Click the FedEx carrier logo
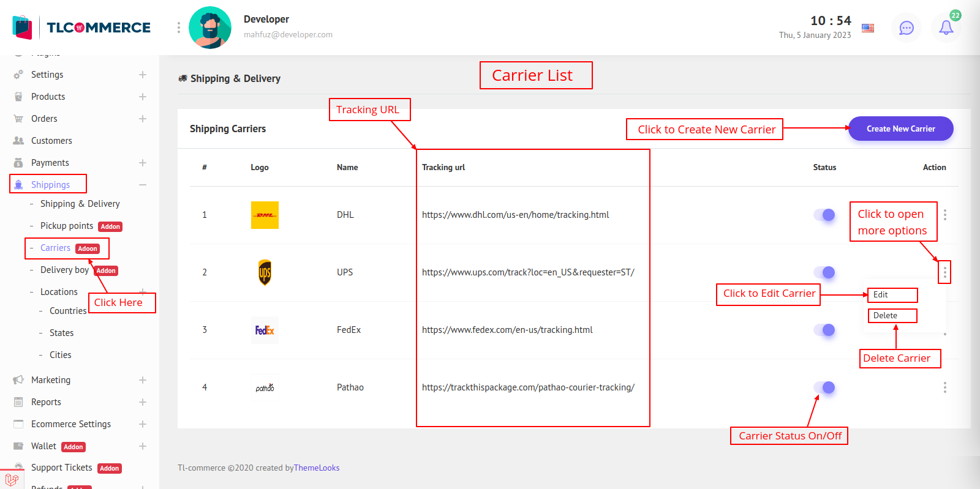Viewport: 980px width, 489px height. (265, 330)
